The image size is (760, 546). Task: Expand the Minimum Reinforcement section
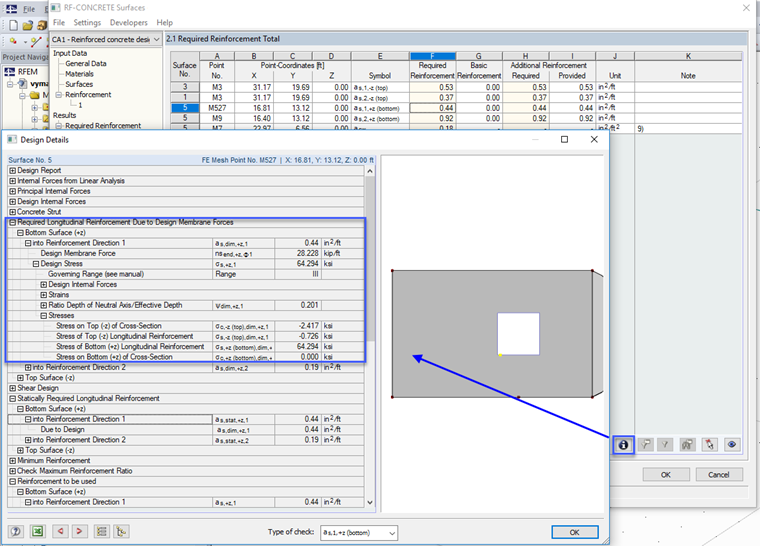13,461
